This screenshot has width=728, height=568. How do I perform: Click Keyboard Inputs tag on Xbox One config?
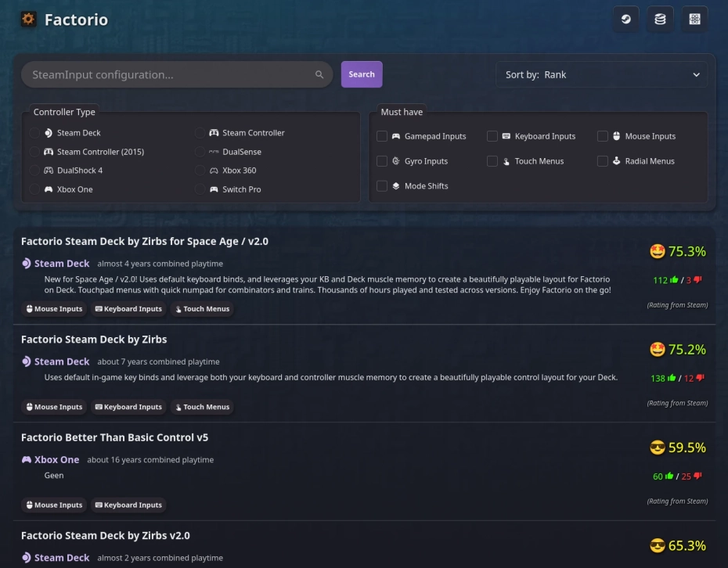pyautogui.click(x=128, y=505)
